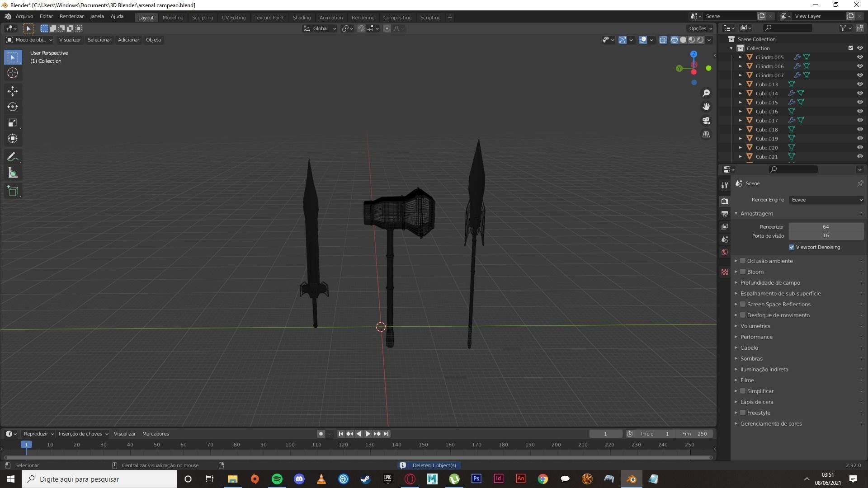Open the View Layer properties tab

point(725,226)
